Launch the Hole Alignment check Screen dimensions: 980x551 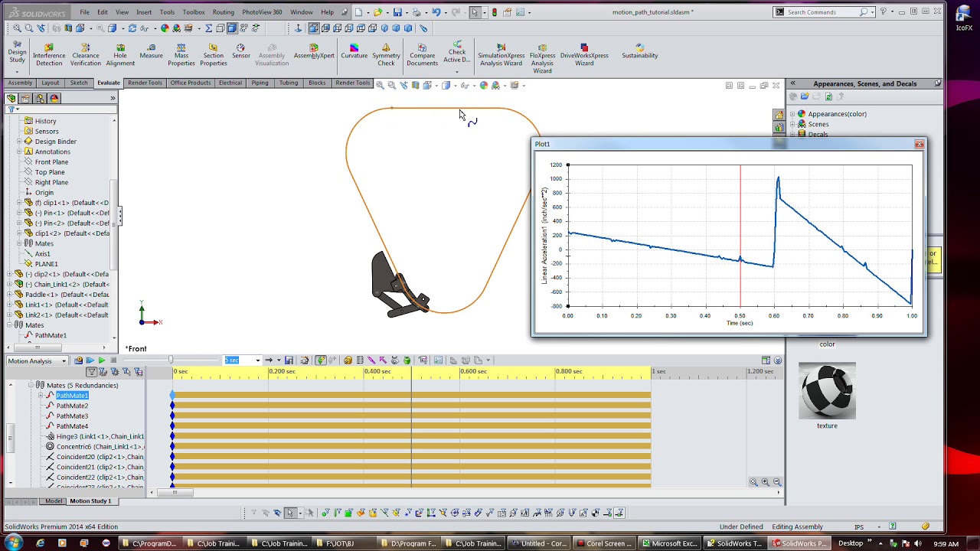point(120,55)
